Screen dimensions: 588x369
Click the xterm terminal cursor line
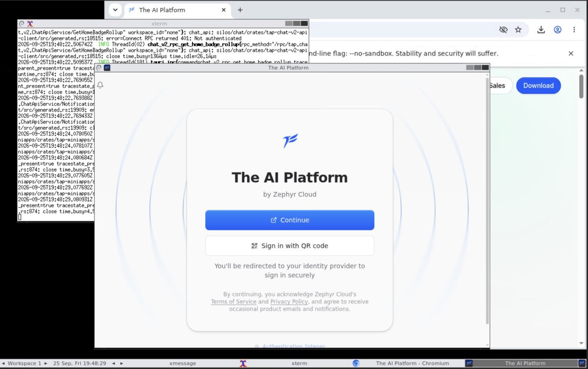tap(20, 217)
